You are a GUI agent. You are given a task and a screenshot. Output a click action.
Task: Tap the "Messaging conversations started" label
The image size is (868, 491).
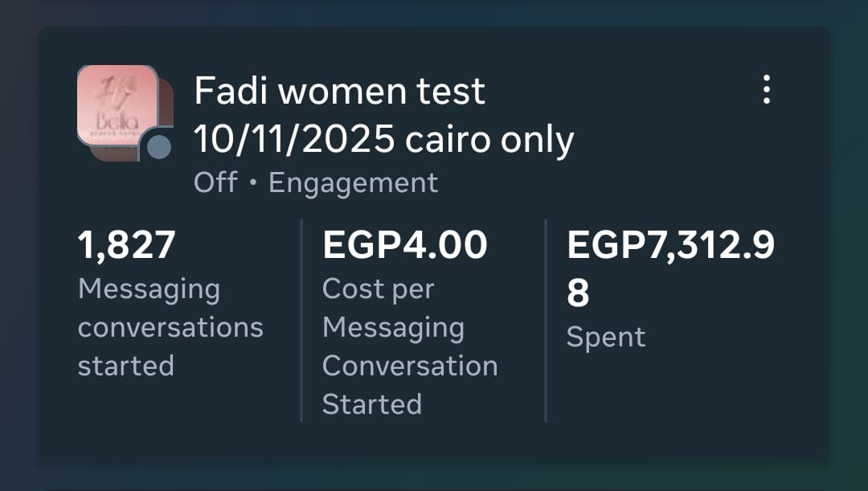(x=170, y=327)
